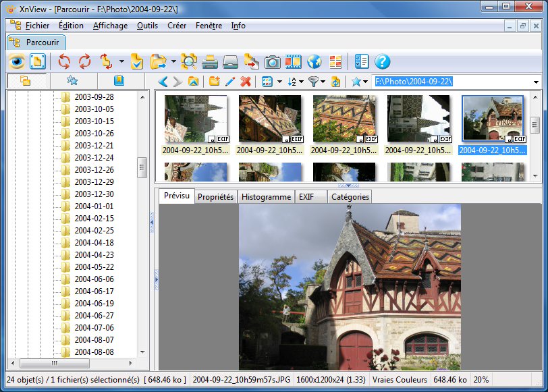Select the 2004-06-17 folder in tree
Image resolution: width=548 pixels, height=392 pixels.
[x=94, y=291]
